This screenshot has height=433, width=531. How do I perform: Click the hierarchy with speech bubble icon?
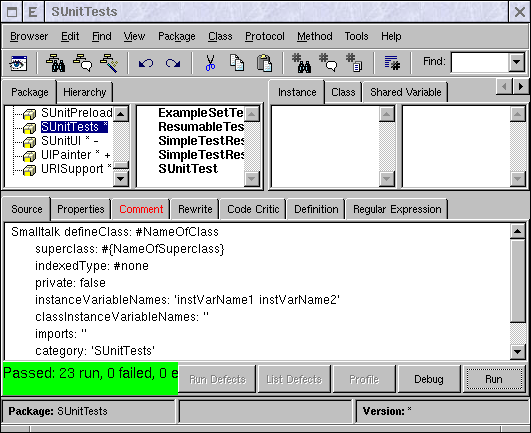tap(82, 63)
